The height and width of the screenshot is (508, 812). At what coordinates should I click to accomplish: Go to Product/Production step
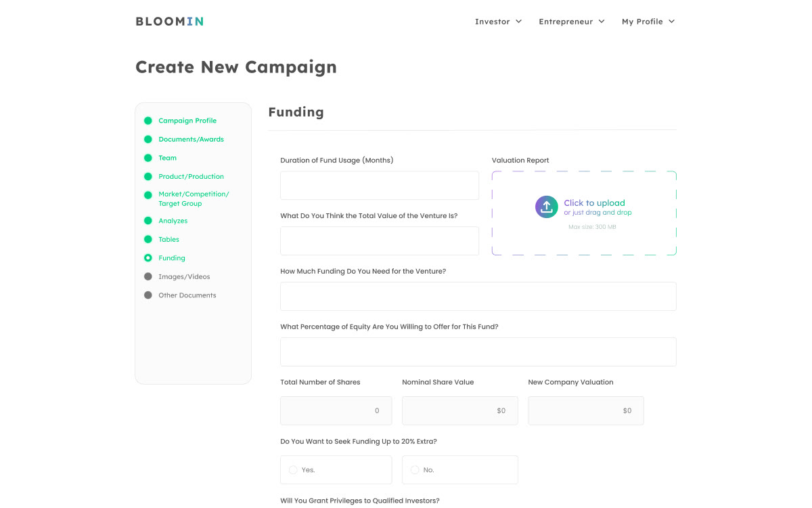191,177
